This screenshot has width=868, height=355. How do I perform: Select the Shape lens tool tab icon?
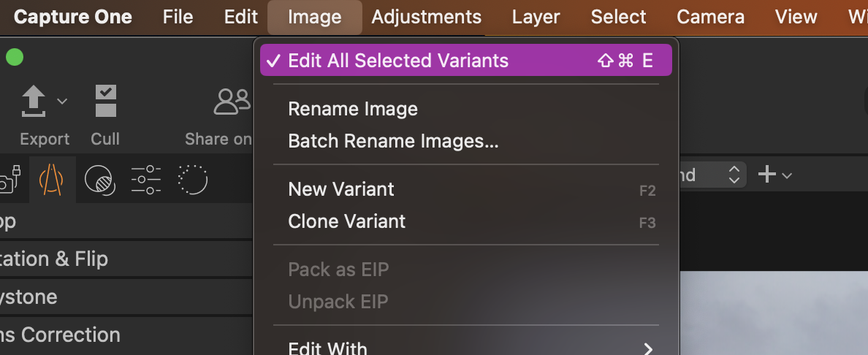click(51, 180)
